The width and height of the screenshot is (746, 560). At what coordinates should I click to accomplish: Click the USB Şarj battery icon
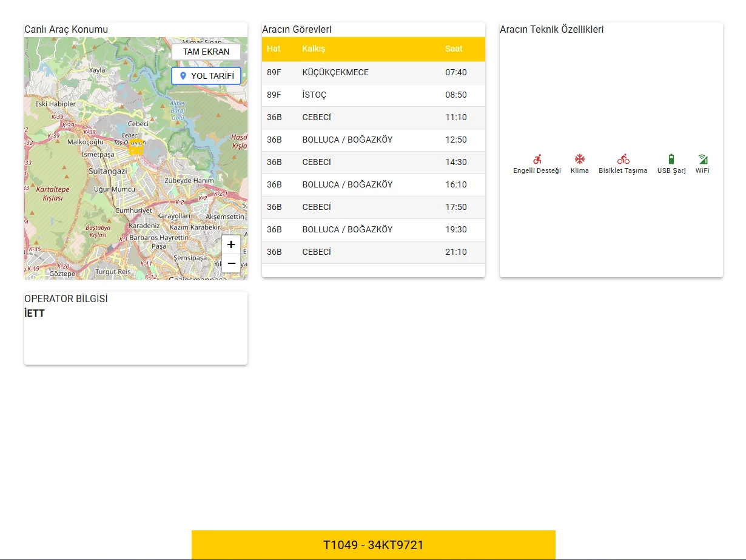pyautogui.click(x=671, y=159)
